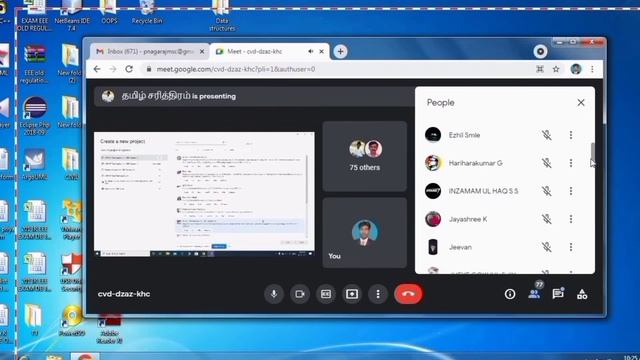Click Jayashree K's avatar
This screenshot has height=360, width=640.
[x=433, y=219]
